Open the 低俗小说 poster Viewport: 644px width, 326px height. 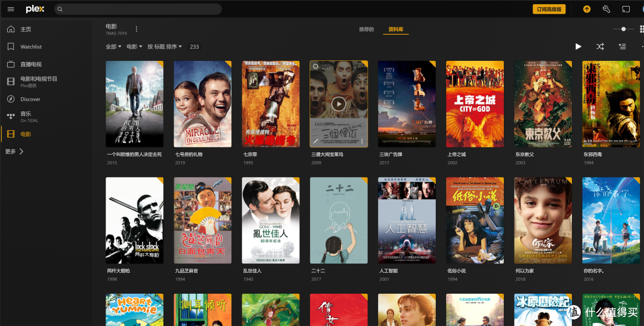point(475,220)
